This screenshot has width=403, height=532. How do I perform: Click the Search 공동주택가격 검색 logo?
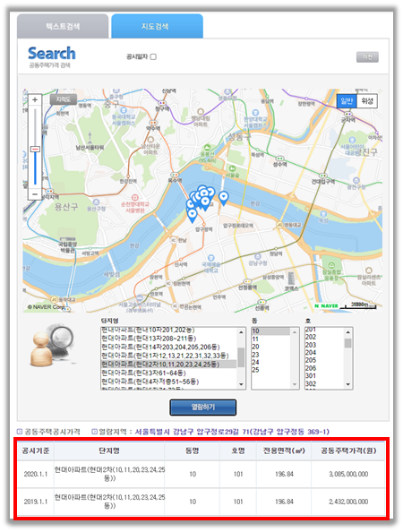pos(52,57)
